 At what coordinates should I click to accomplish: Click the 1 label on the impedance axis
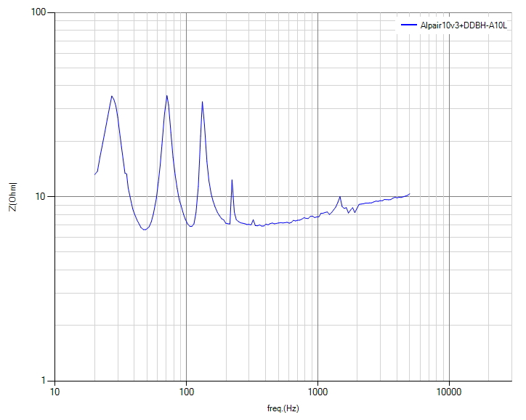tap(43, 381)
